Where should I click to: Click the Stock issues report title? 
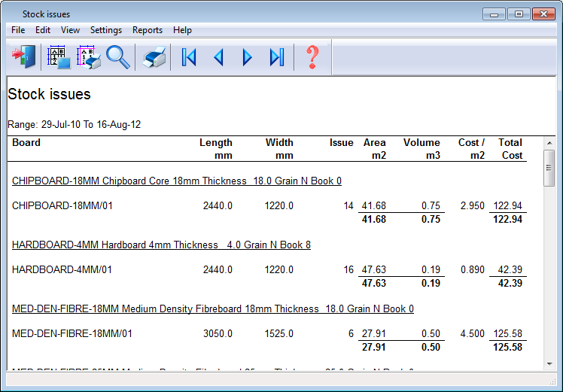point(49,94)
